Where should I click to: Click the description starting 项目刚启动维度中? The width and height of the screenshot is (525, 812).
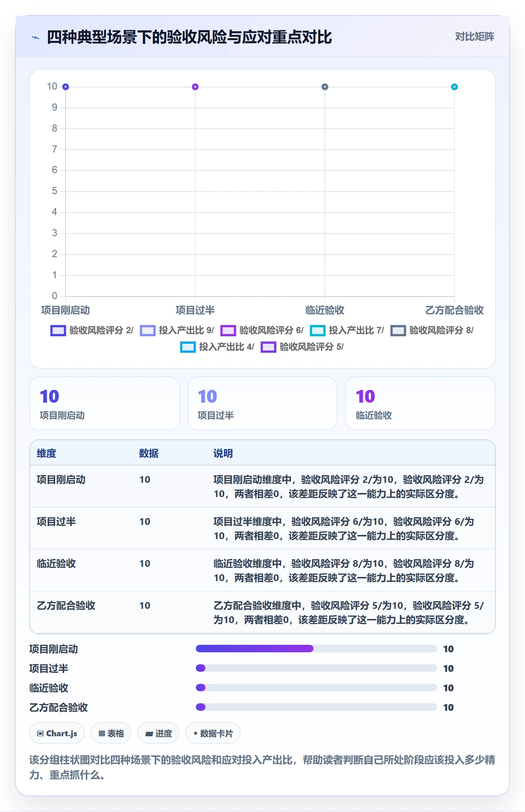tap(349, 487)
